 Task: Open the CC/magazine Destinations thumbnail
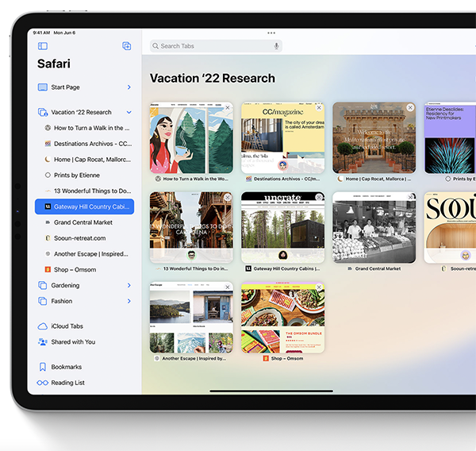point(283,138)
